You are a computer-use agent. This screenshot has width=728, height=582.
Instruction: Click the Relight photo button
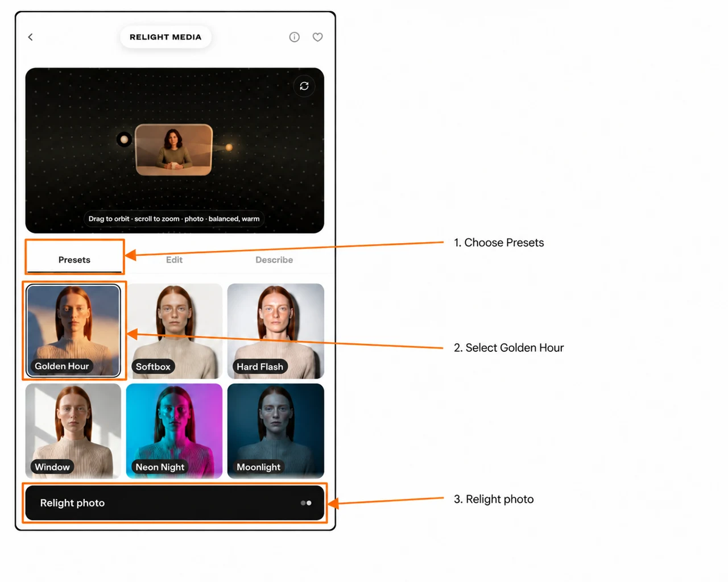[x=175, y=503]
